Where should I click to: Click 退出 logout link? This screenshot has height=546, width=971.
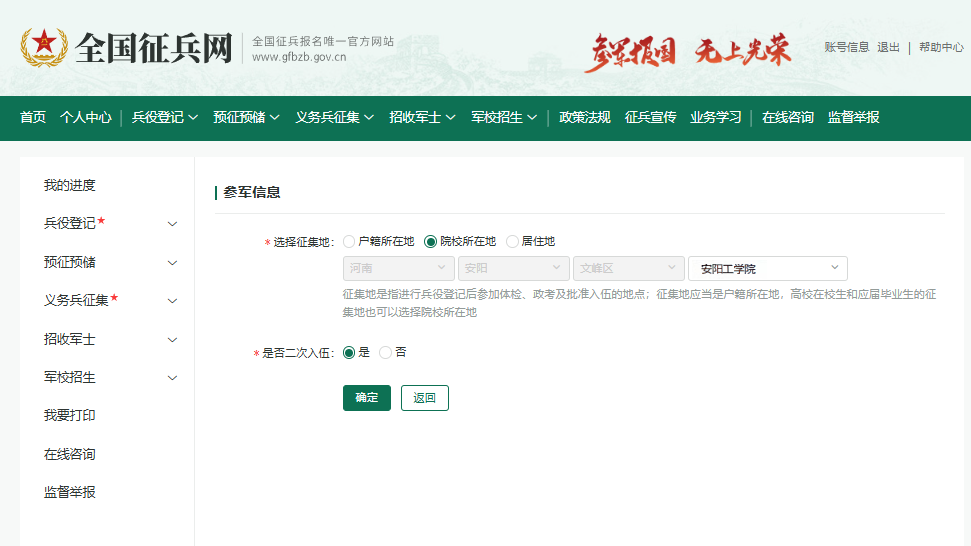pos(888,47)
